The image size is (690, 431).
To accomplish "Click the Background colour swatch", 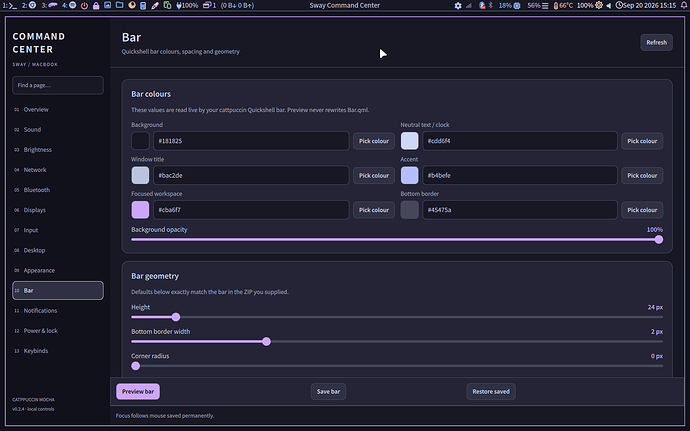I will click(140, 141).
